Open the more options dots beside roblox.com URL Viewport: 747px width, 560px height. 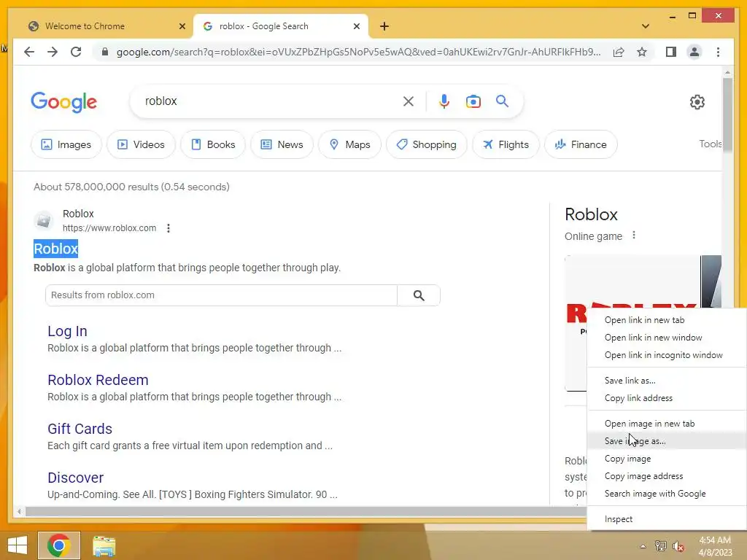coord(169,228)
